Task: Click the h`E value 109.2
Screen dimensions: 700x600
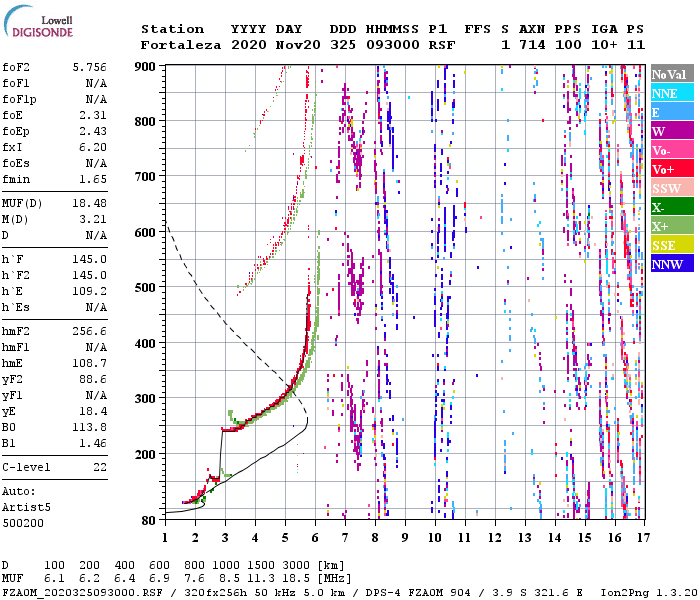Action: pyautogui.click(x=91, y=291)
